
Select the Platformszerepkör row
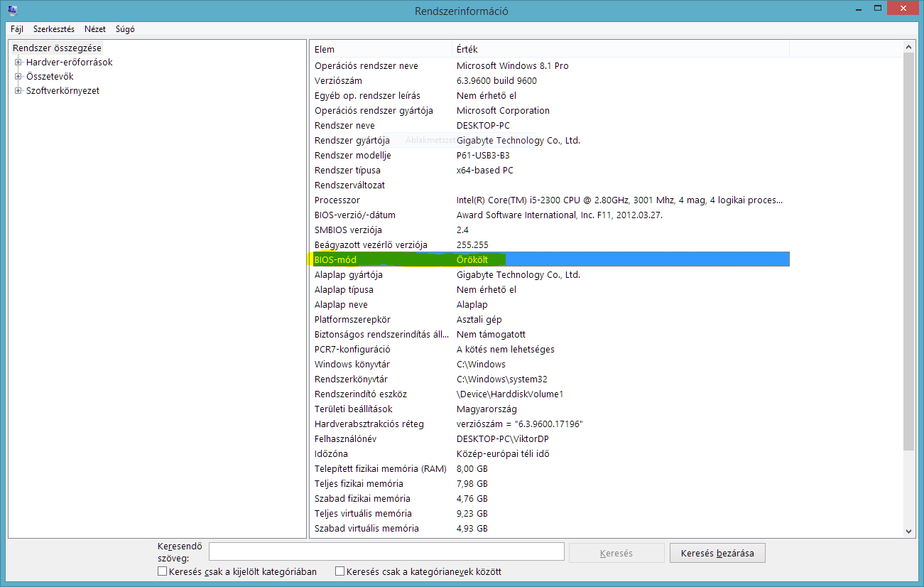(x=550, y=319)
